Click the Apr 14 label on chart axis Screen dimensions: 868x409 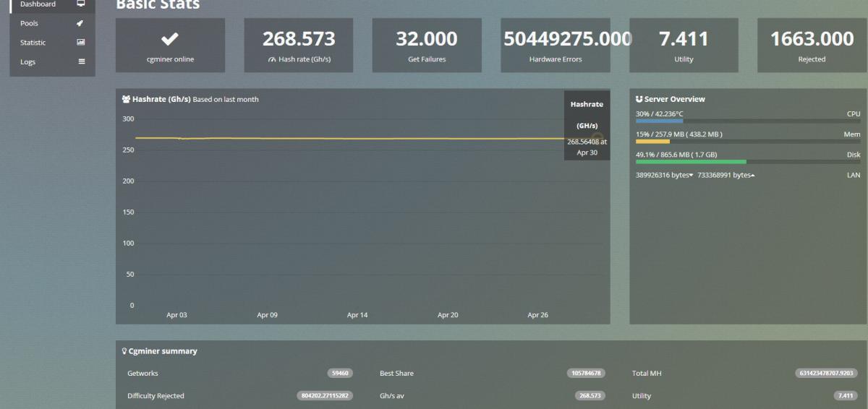357,315
